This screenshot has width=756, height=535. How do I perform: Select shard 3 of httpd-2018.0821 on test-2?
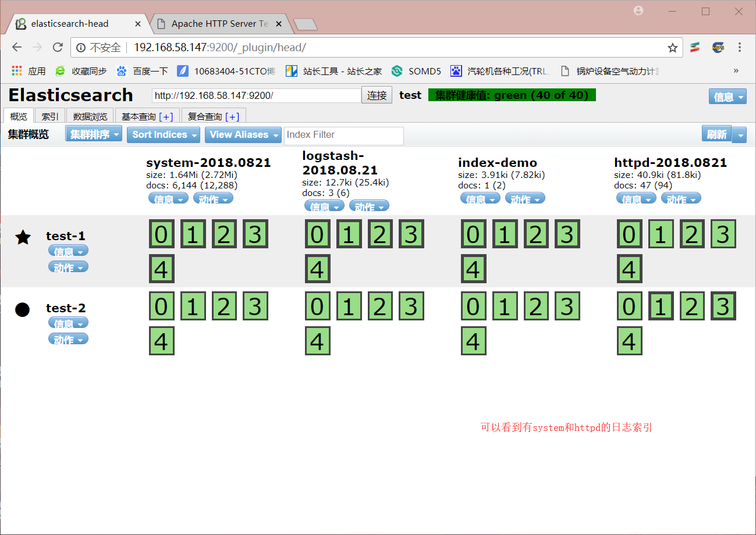[723, 306]
